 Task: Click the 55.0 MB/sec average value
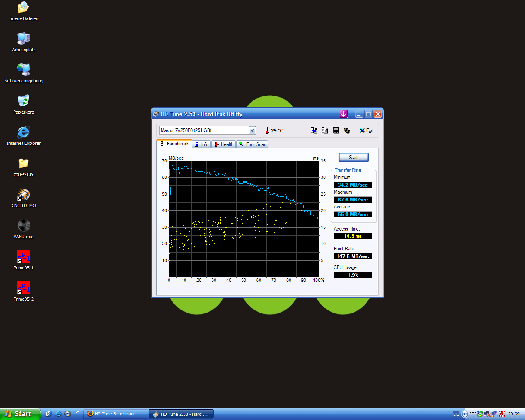pyautogui.click(x=353, y=215)
